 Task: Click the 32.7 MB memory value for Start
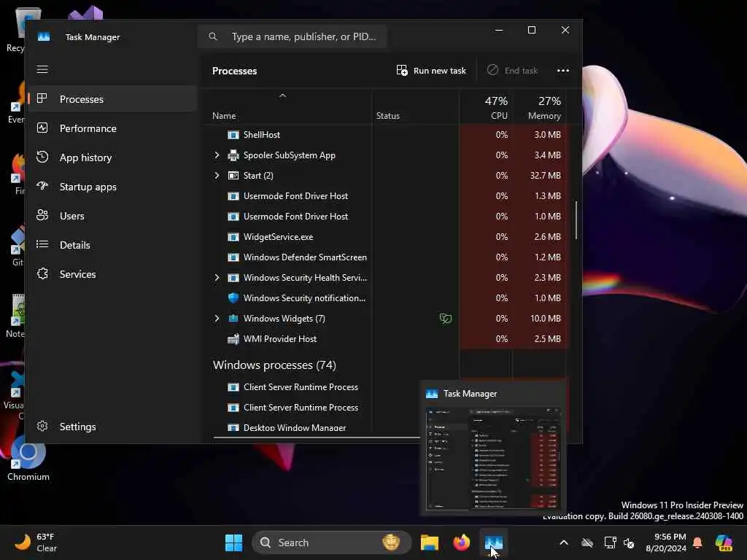click(546, 176)
